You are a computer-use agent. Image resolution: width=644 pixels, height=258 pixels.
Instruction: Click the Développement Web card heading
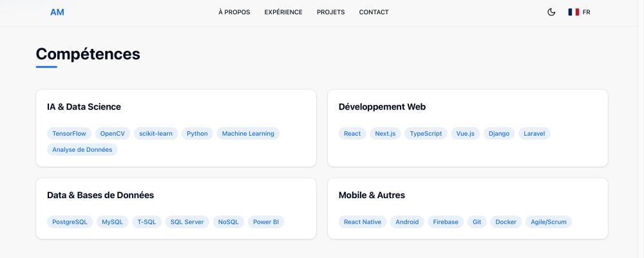[382, 107]
